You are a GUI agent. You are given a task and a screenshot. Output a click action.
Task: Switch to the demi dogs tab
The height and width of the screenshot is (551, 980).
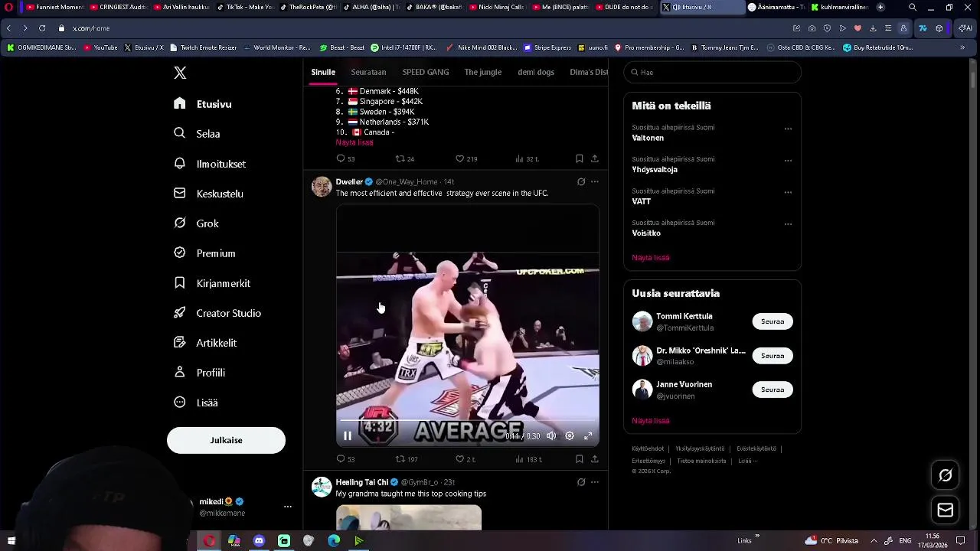tap(536, 72)
